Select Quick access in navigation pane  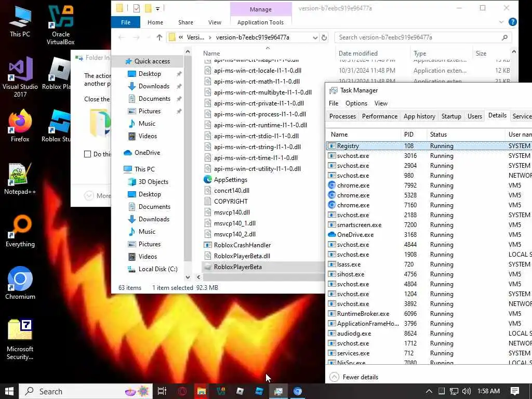[152, 61]
